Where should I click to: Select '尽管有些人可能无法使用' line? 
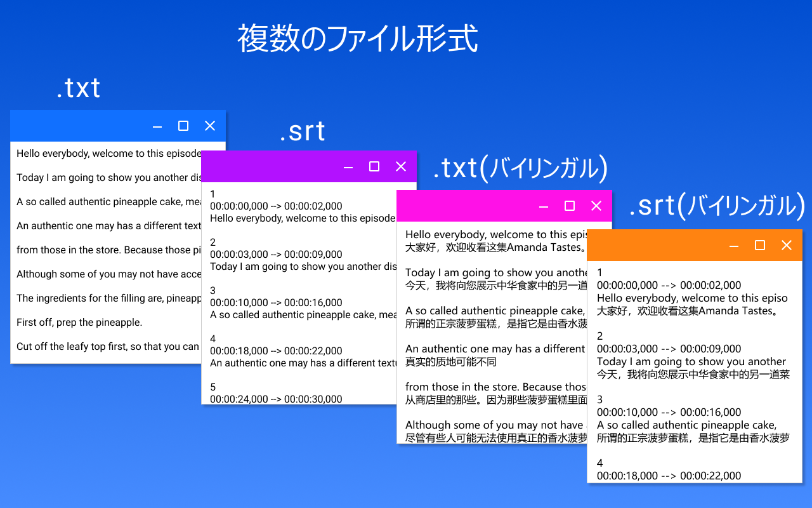click(496, 438)
